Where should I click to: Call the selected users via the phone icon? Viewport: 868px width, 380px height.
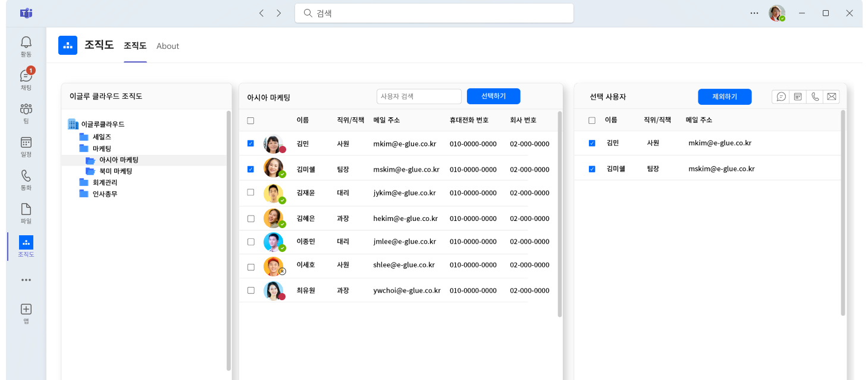(814, 96)
